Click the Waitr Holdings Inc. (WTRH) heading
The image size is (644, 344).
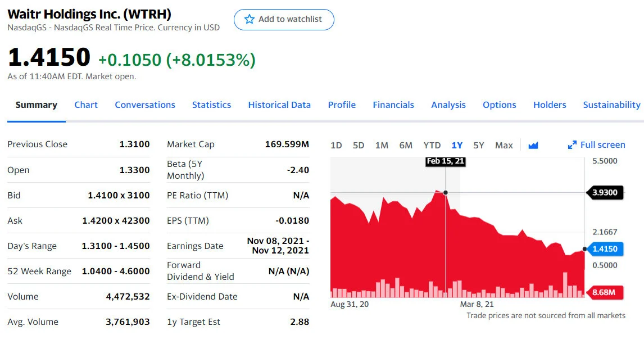pyautogui.click(x=89, y=14)
